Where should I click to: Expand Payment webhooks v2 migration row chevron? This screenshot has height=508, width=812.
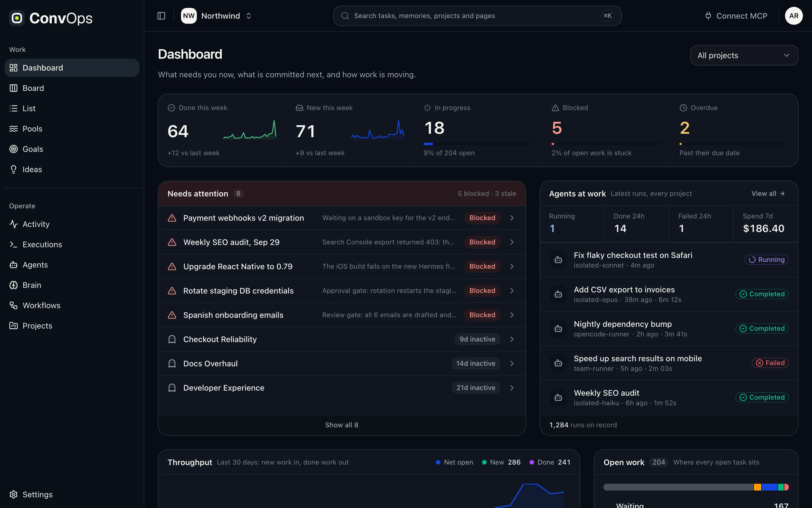click(x=512, y=218)
